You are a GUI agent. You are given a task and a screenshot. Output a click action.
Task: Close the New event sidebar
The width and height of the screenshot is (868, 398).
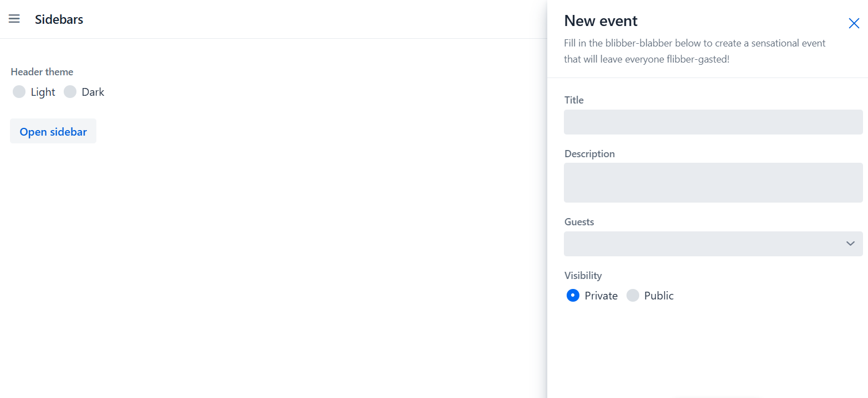point(854,23)
